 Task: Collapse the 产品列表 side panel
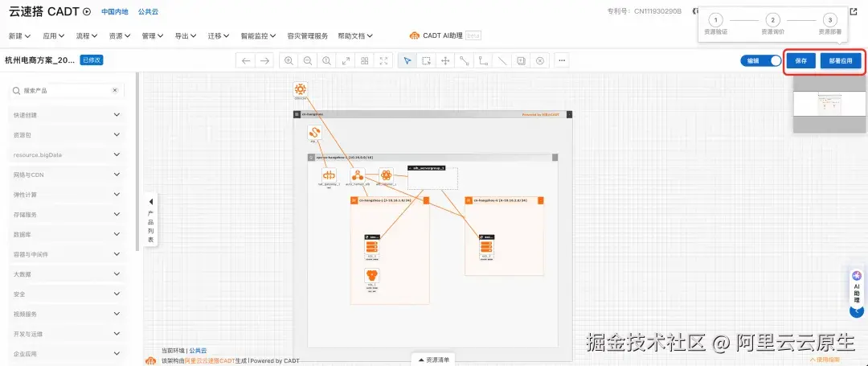(150, 220)
